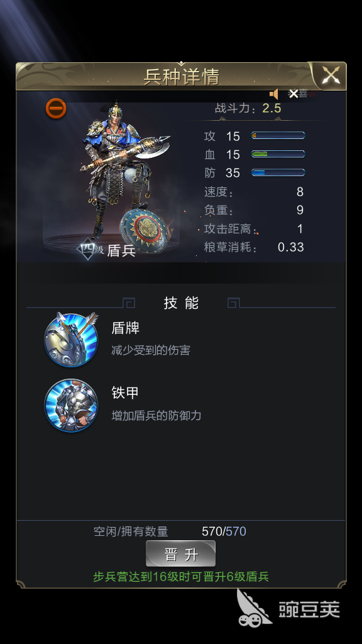The image size is (362, 644).
Task: Click the small white X beside speaker
Action: (x=293, y=94)
